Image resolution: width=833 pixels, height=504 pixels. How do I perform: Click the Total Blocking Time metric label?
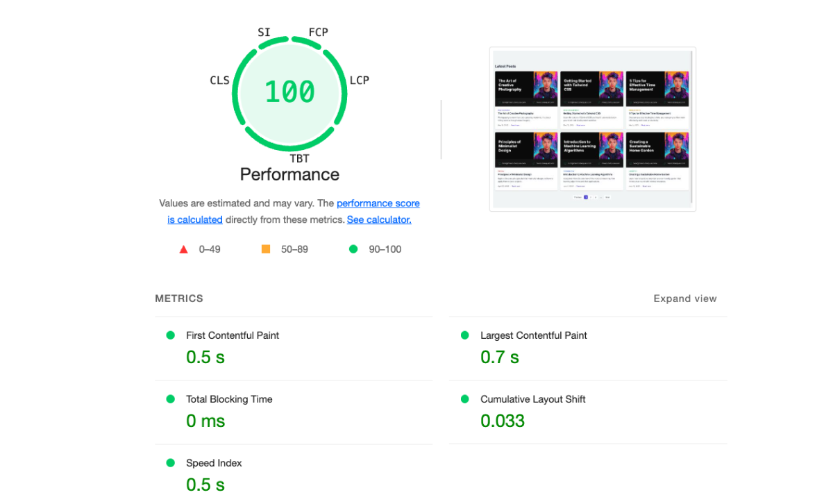[x=229, y=399]
